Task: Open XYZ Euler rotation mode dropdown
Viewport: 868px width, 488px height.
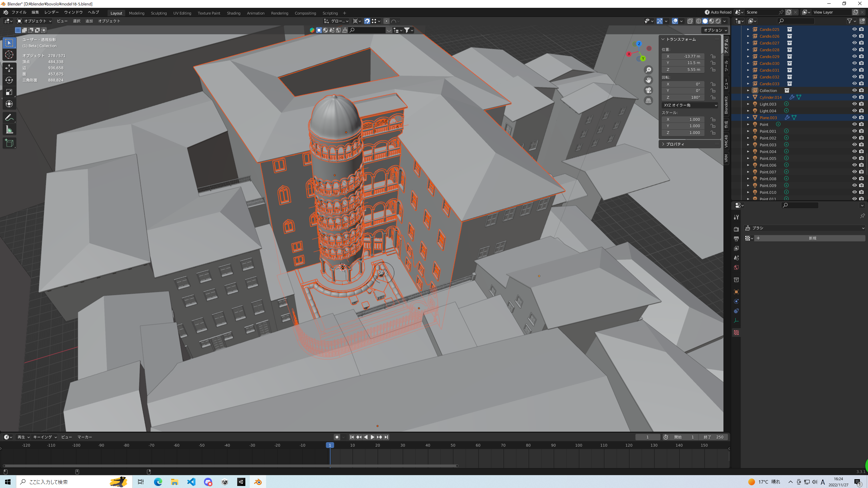Action: [690, 105]
